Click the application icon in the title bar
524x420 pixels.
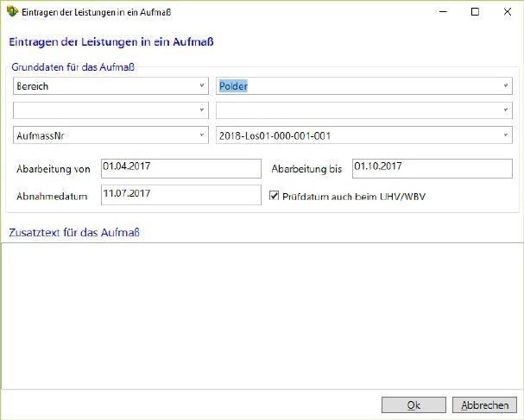[10, 13]
